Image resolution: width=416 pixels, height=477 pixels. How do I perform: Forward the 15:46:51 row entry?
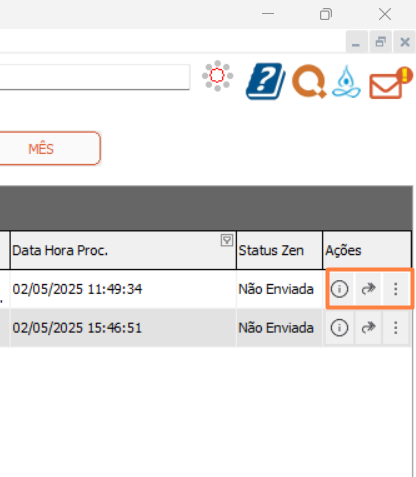click(368, 328)
